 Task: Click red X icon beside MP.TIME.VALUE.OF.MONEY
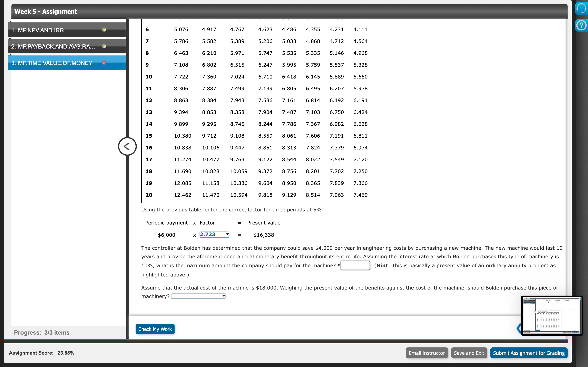pos(104,63)
